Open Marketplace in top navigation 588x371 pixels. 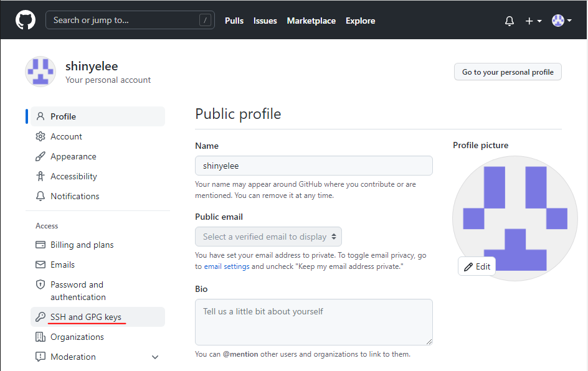pyautogui.click(x=311, y=21)
